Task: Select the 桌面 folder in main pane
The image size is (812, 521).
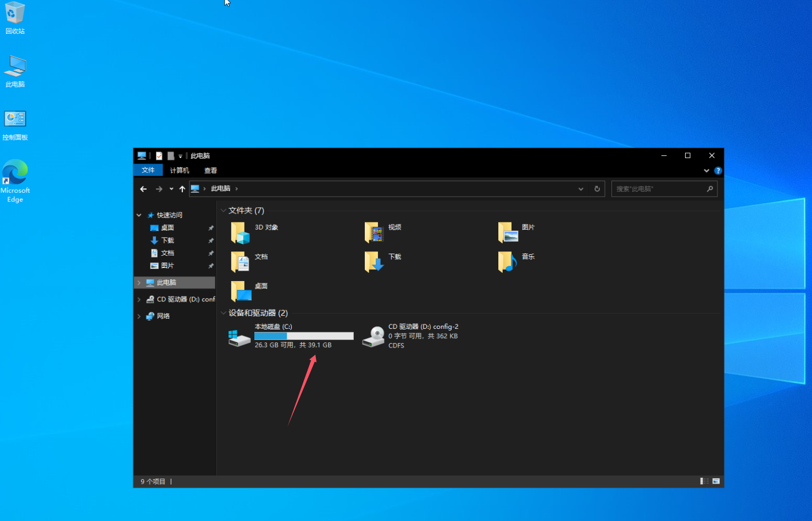Action: [x=240, y=291]
